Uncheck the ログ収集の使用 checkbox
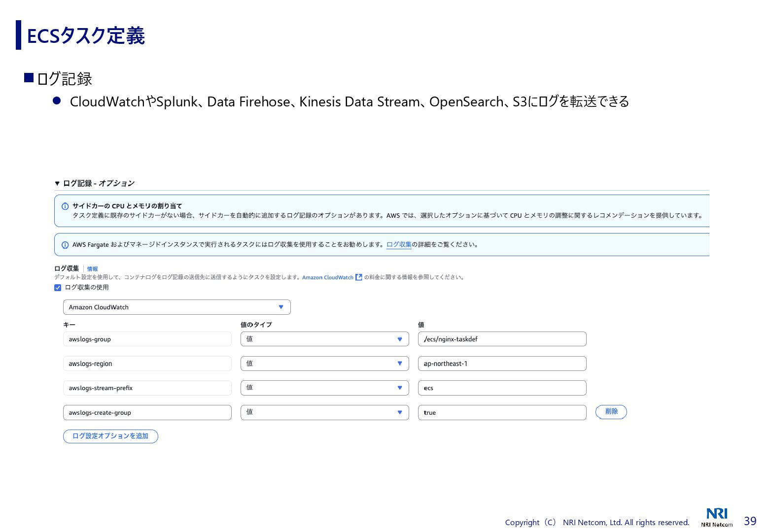This screenshot has height=532, width=769. pyautogui.click(x=58, y=288)
